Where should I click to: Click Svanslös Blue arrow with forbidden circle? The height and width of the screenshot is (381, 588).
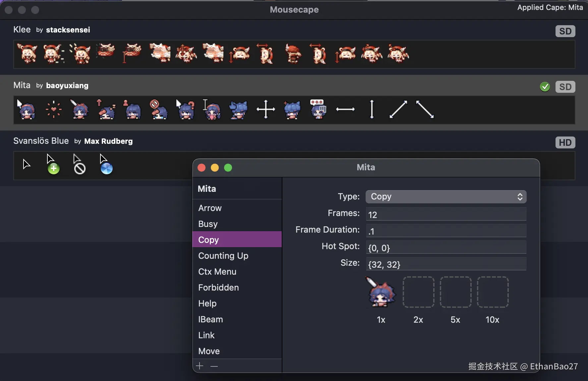pyautogui.click(x=80, y=164)
